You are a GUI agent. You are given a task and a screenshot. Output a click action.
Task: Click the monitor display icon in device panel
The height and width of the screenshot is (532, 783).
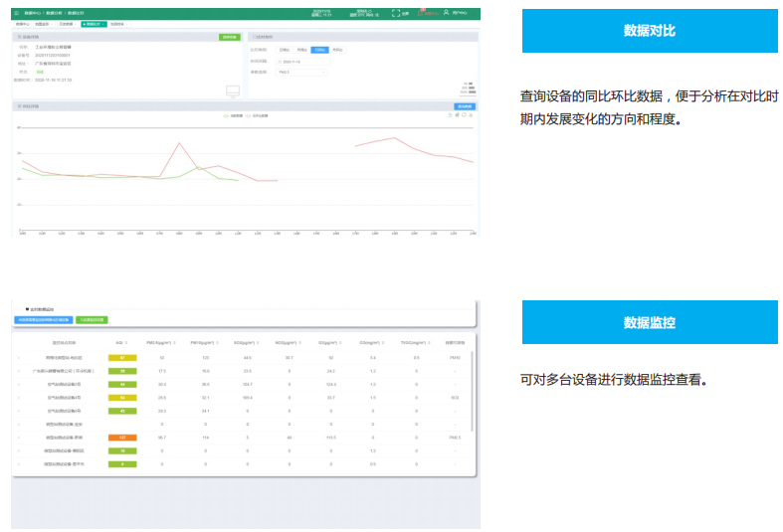click(x=233, y=91)
